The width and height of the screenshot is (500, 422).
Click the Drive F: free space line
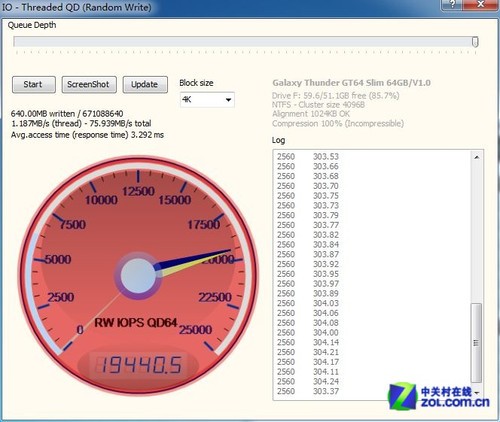pyautogui.click(x=336, y=96)
